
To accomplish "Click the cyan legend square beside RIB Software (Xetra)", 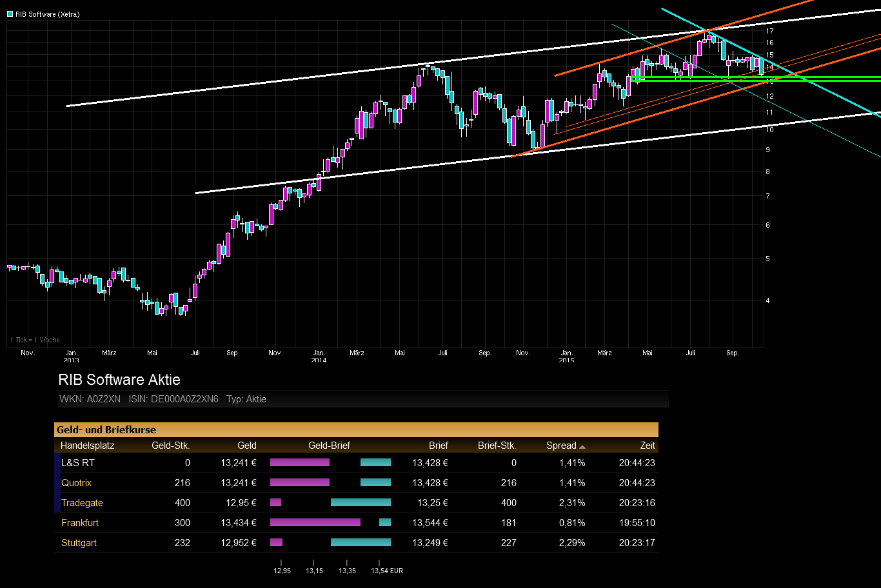I will (10, 14).
